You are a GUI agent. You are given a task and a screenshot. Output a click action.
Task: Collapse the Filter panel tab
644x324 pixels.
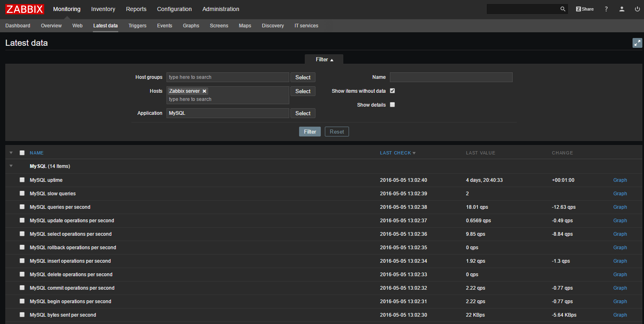[324, 60]
